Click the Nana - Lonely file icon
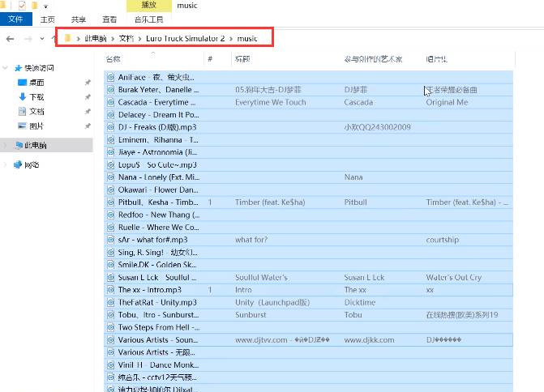 (111, 177)
